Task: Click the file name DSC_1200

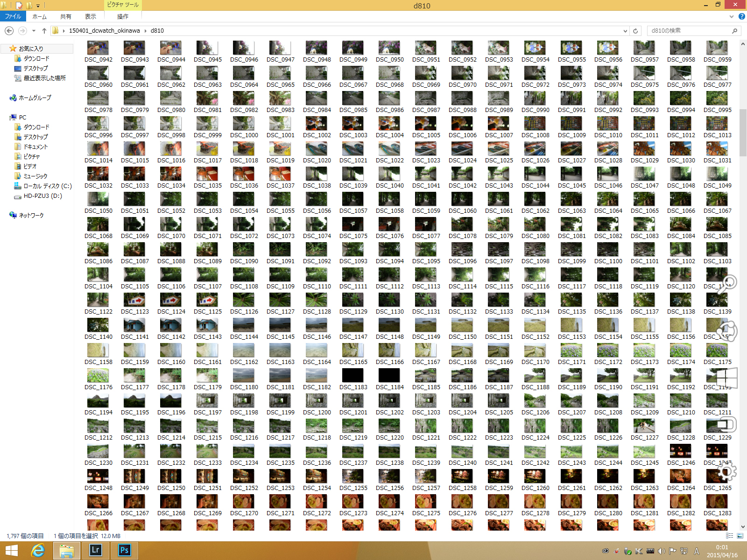Action: [x=317, y=413]
